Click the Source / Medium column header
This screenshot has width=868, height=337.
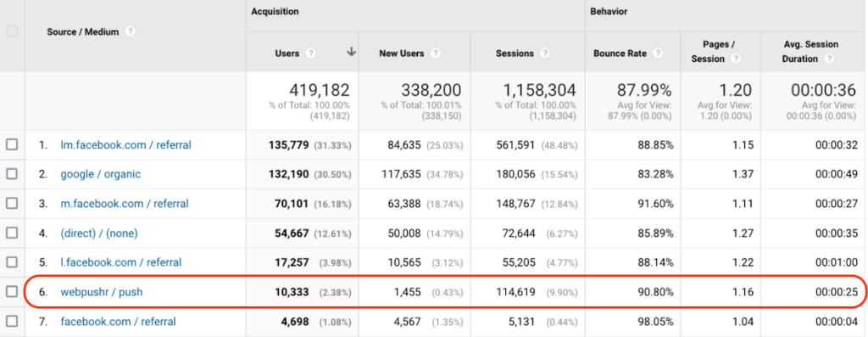click(x=83, y=31)
